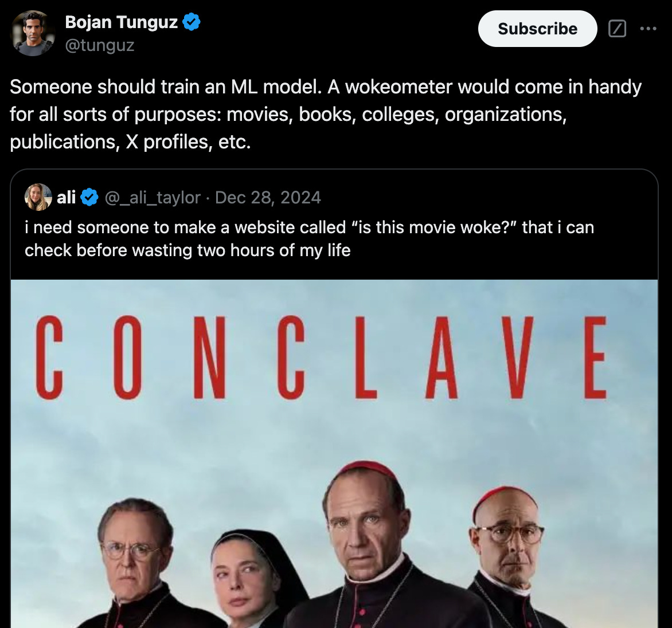Click the blue verified badge beside Bojan Tunguz
The width and height of the screenshot is (672, 628).
pyautogui.click(x=192, y=22)
